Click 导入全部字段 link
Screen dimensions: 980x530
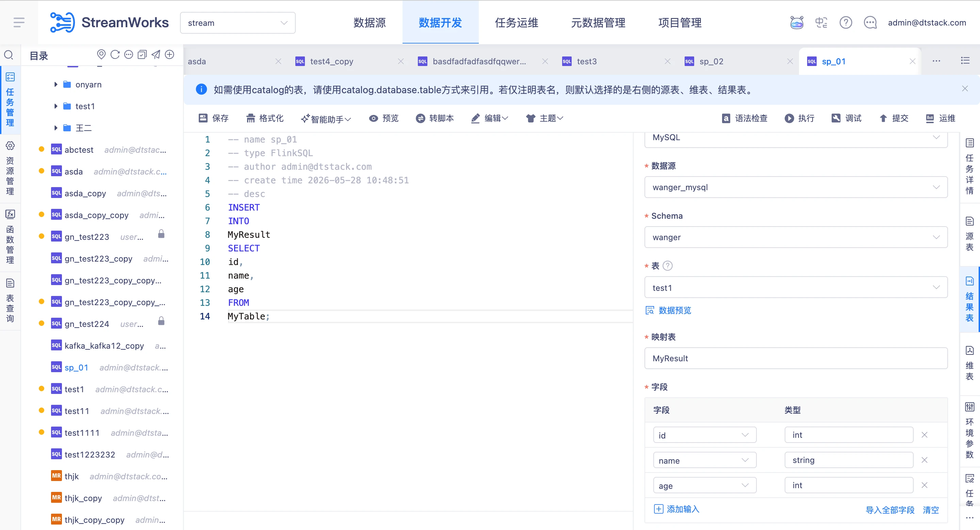pos(890,510)
